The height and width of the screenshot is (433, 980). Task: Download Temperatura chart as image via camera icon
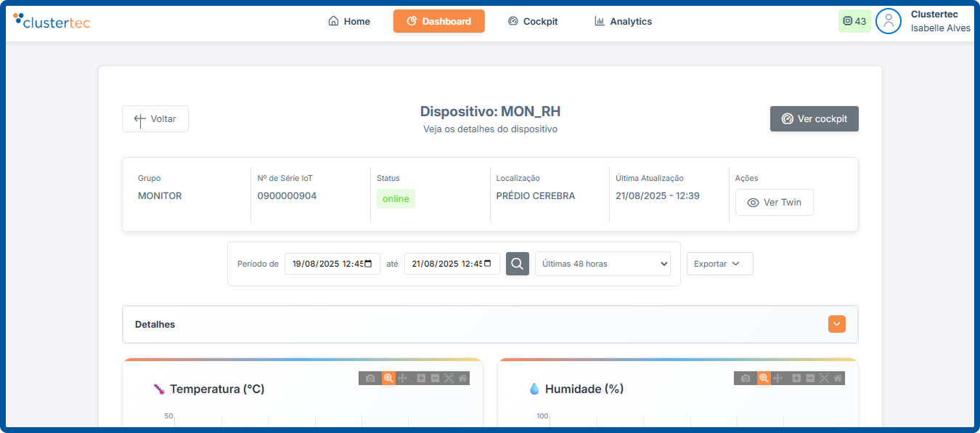(370, 379)
